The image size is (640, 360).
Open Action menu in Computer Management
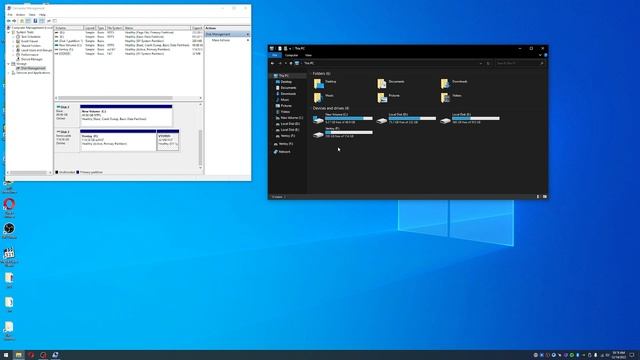click(20, 15)
